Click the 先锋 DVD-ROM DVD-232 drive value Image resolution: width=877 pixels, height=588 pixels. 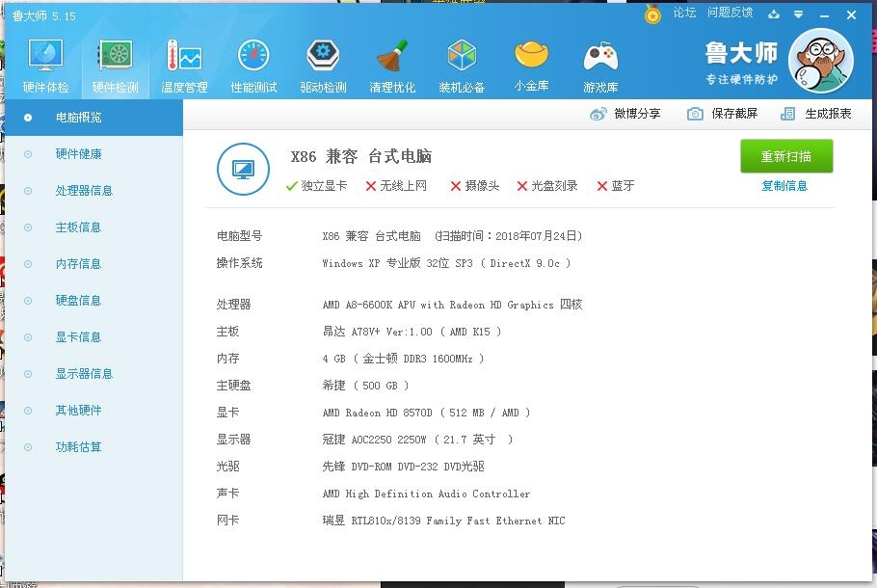click(x=403, y=466)
